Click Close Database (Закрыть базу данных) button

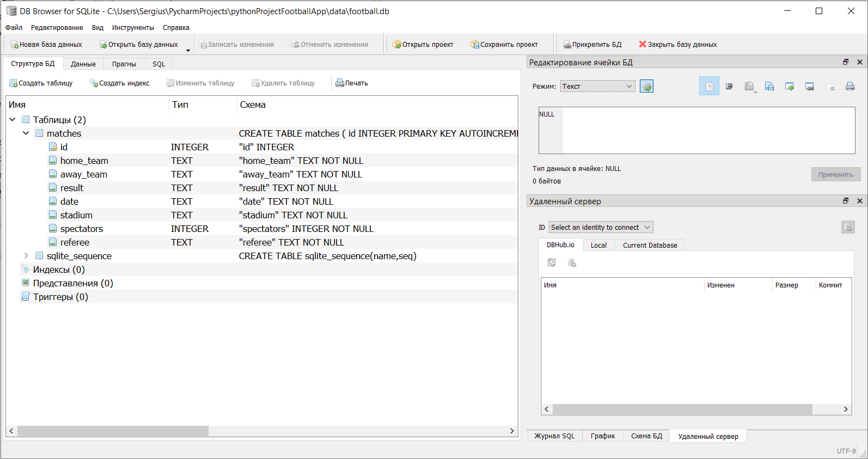pos(678,45)
